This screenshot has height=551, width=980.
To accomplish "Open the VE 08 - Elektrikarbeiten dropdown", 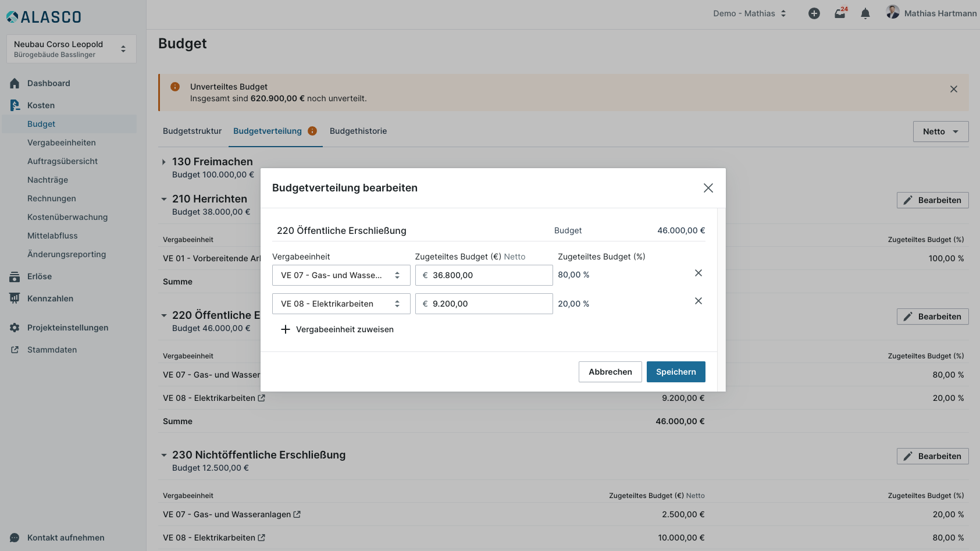I will 341,304.
